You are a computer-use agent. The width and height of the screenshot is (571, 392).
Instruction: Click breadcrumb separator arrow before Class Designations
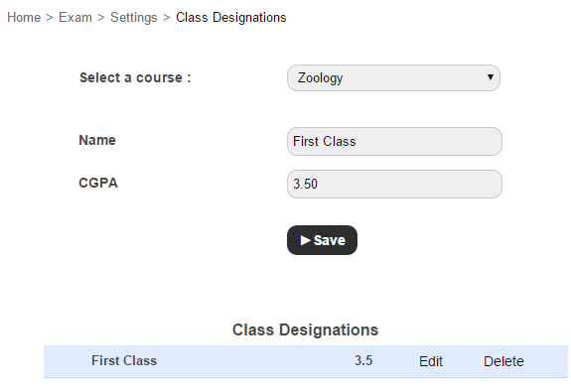(167, 18)
